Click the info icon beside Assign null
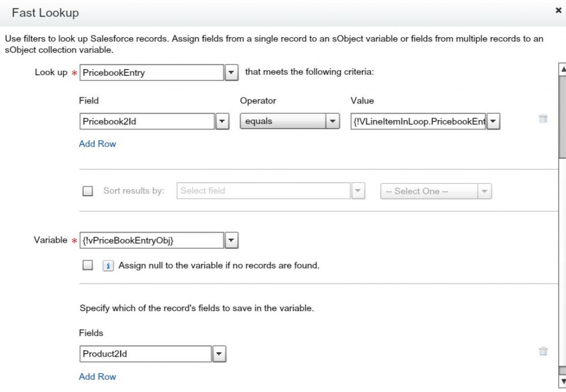Screen dimensions: 566x392 pyautogui.click(x=108, y=265)
